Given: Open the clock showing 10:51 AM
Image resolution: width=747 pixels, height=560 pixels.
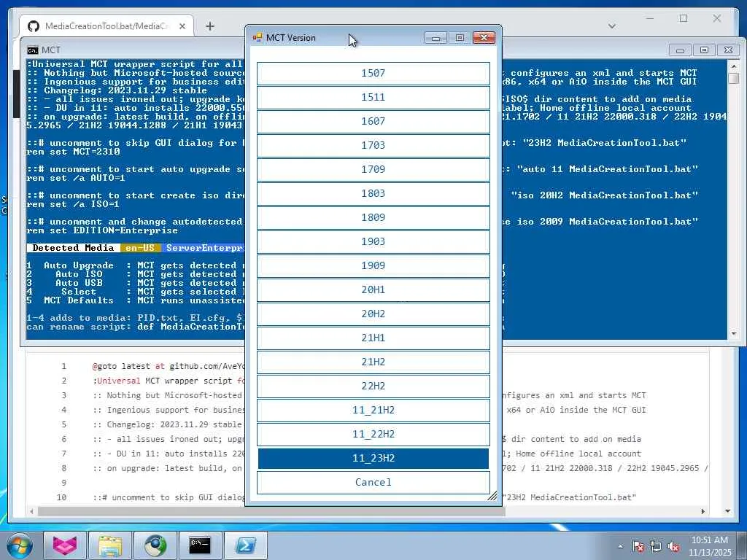Looking at the screenshot, I should [x=710, y=546].
